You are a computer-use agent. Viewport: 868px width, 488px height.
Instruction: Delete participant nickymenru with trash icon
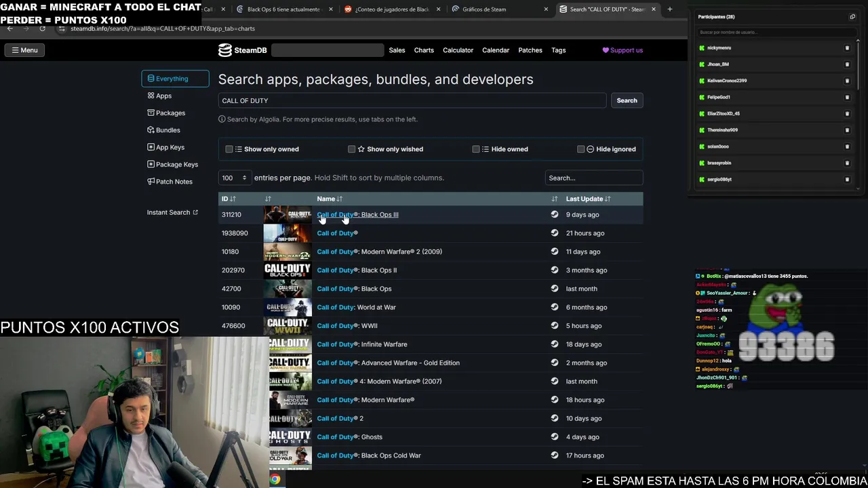click(x=847, y=48)
